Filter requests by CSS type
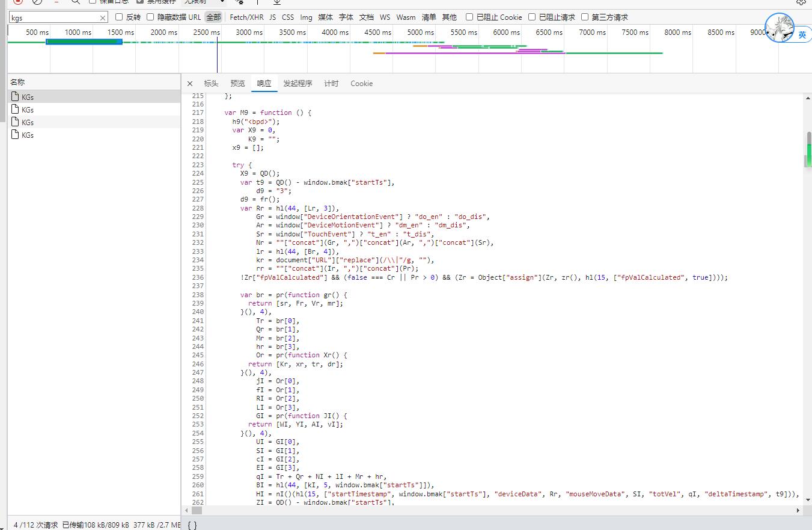 [288, 17]
